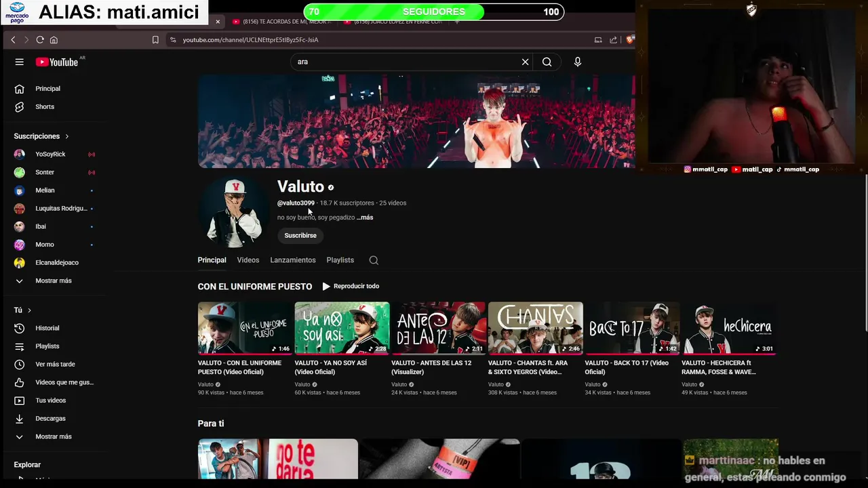
Task: Close the current browser tab
Action: 218,22
